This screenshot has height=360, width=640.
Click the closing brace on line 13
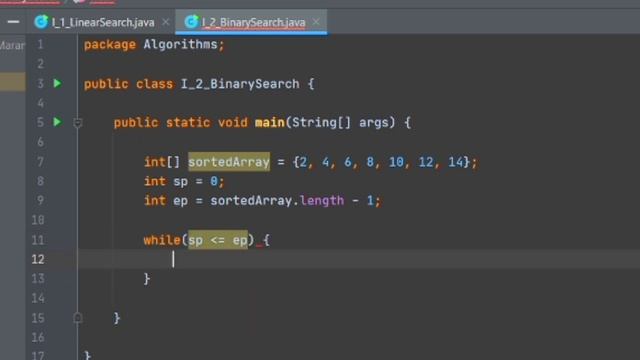(x=147, y=279)
